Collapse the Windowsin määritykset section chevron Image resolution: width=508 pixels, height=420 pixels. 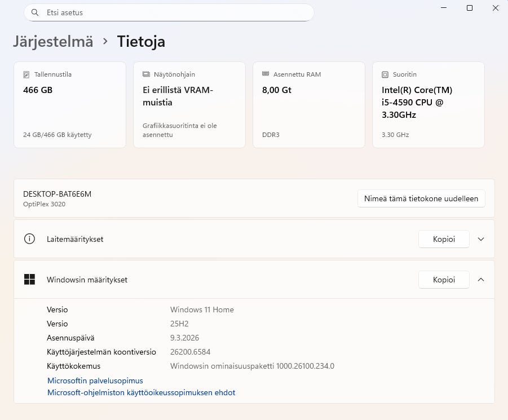(481, 280)
